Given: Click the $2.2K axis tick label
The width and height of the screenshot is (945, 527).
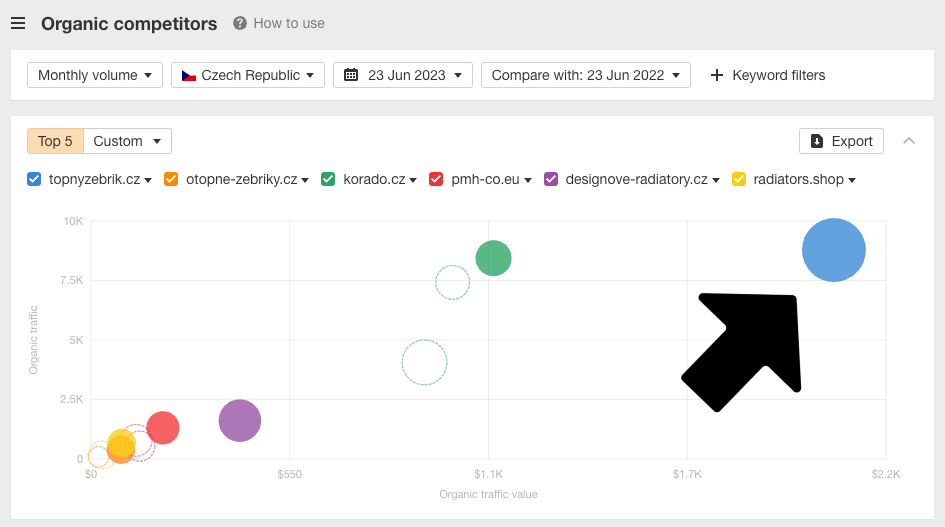Looking at the screenshot, I should click(x=886, y=475).
